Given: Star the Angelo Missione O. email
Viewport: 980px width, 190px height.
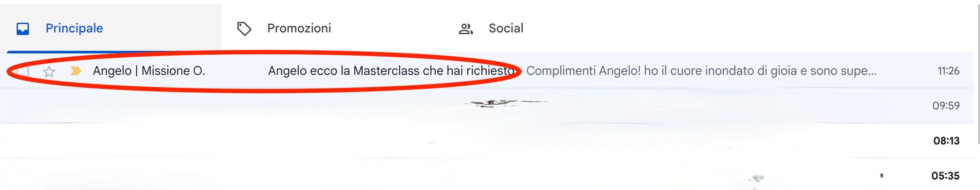Looking at the screenshot, I should (49, 71).
